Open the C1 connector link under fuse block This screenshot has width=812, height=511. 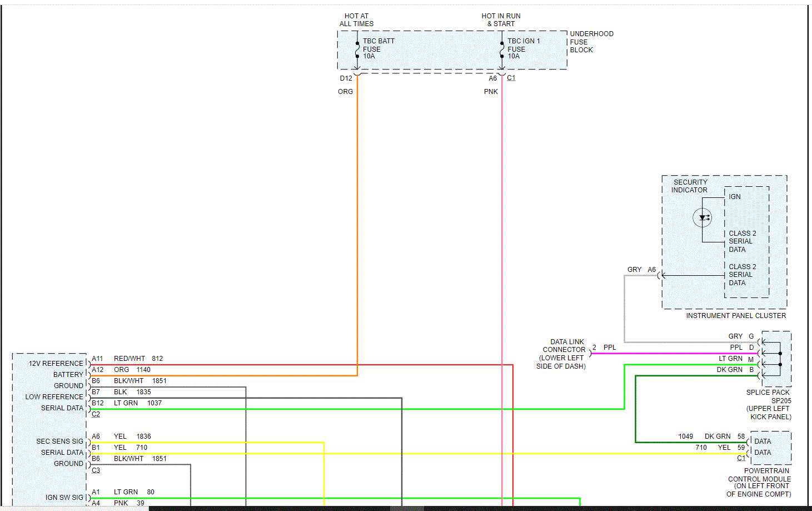tap(511, 78)
